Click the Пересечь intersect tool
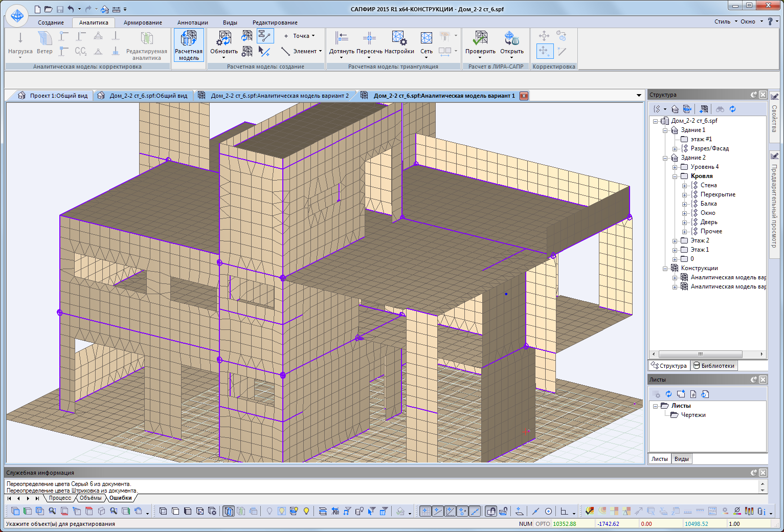Viewport: 784px width, 532px height. 369,38
